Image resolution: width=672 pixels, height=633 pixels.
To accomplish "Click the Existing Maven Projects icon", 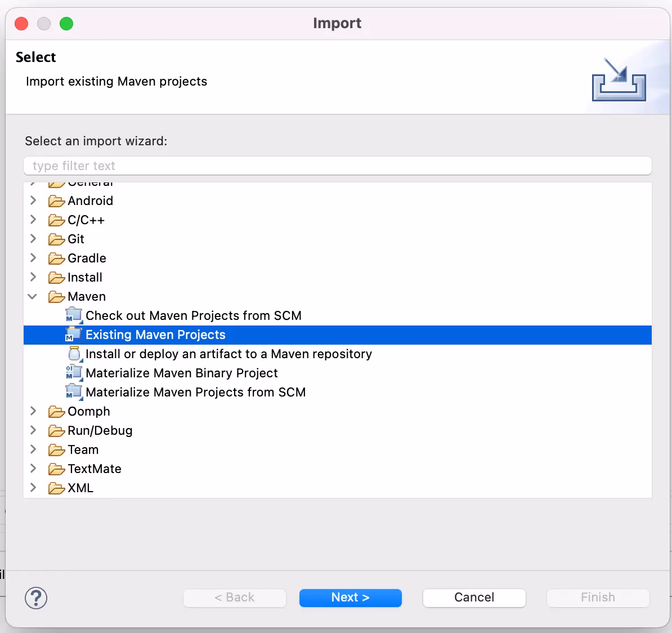I will tap(73, 335).
